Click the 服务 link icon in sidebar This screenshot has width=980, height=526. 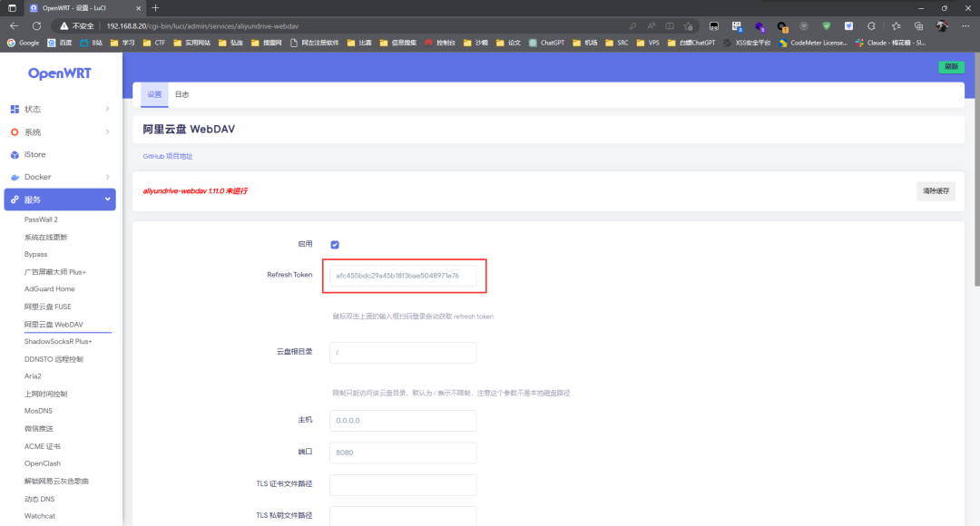point(15,200)
